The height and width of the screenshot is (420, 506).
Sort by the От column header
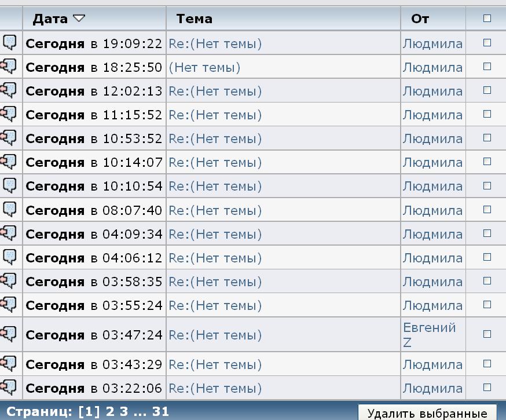[x=420, y=19]
